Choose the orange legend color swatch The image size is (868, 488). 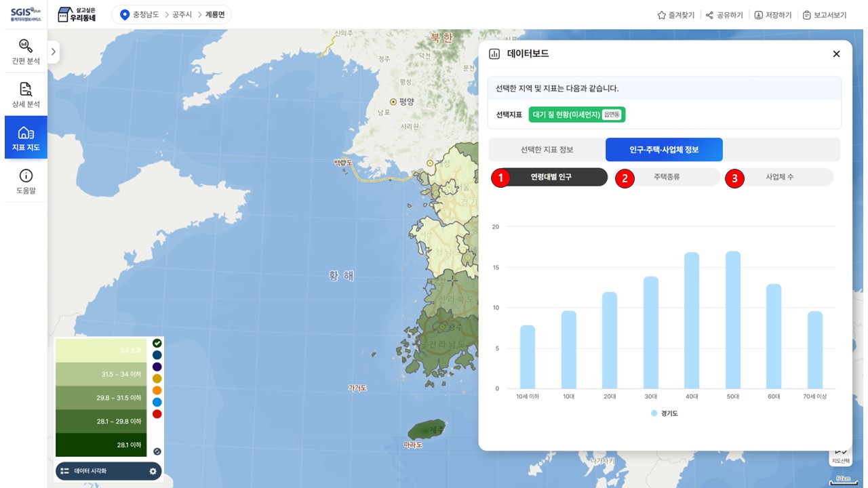157,390
